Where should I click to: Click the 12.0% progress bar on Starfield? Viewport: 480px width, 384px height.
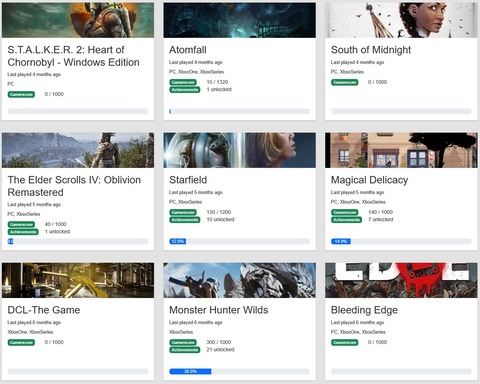tap(239, 241)
